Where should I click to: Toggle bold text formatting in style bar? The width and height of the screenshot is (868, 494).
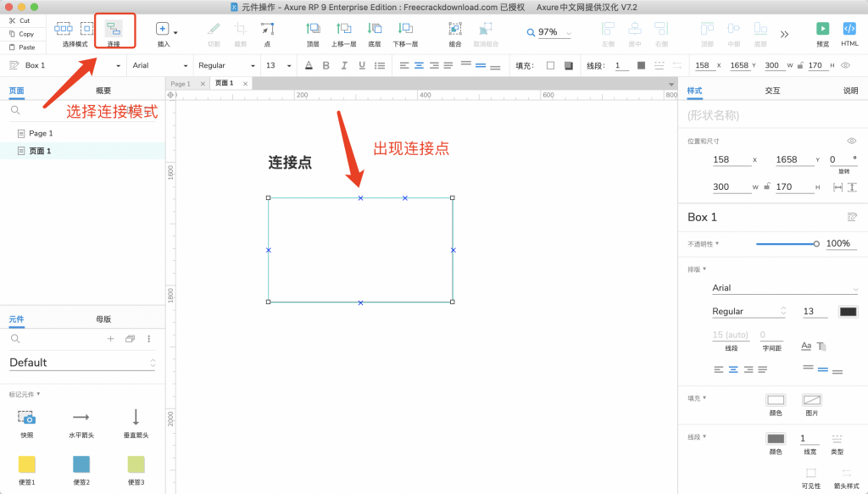pyautogui.click(x=327, y=65)
